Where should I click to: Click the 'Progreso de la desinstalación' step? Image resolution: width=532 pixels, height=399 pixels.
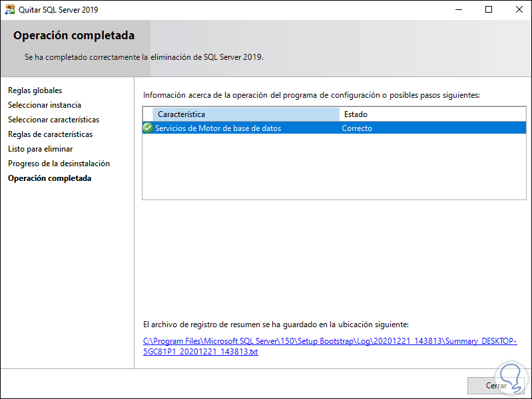[x=59, y=164]
